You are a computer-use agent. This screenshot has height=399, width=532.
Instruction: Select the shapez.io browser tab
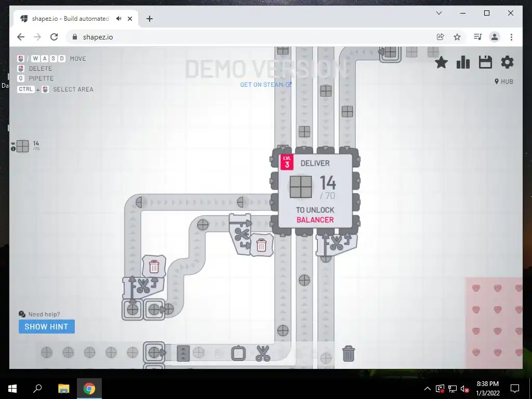coord(76,19)
